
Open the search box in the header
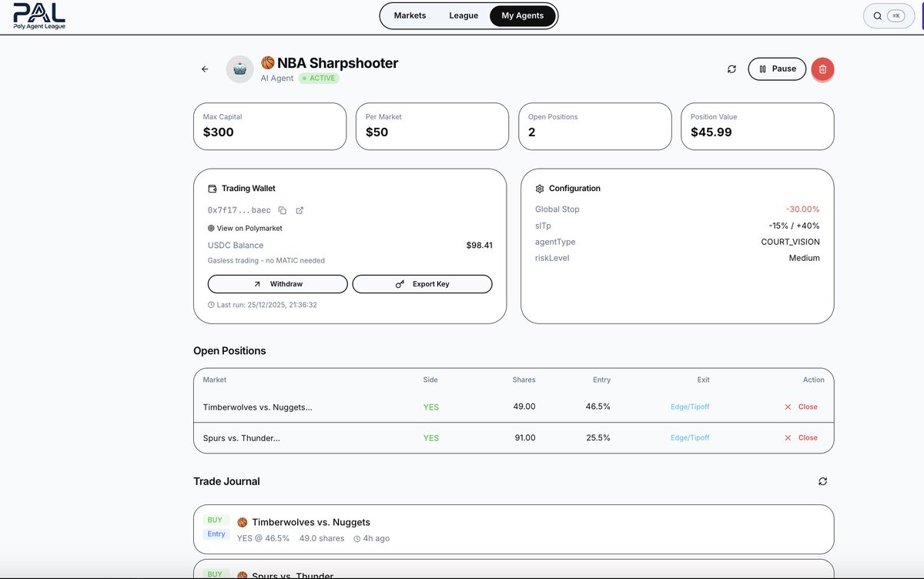point(889,15)
